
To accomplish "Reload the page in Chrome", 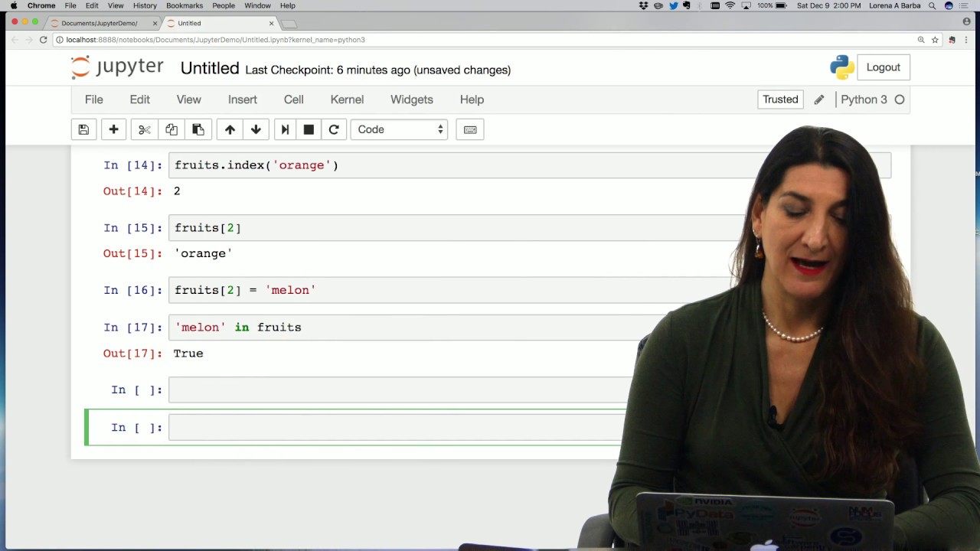I will point(43,40).
